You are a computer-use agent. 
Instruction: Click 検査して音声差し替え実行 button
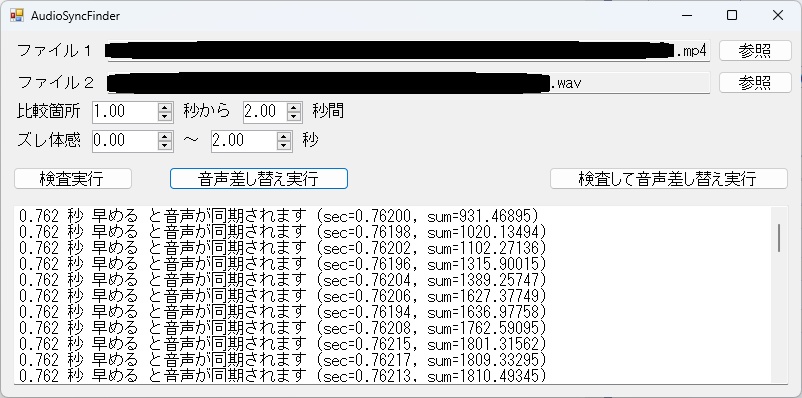pos(669,179)
